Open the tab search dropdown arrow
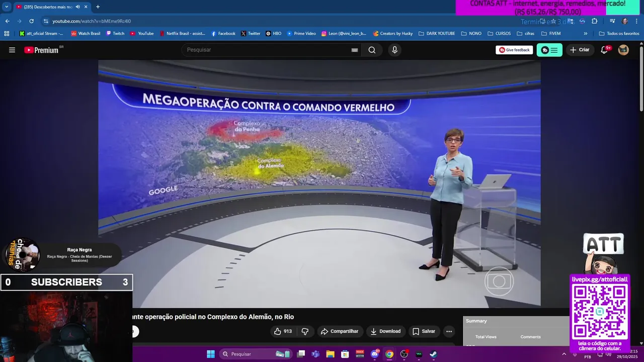644x362 pixels. click(x=7, y=7)
